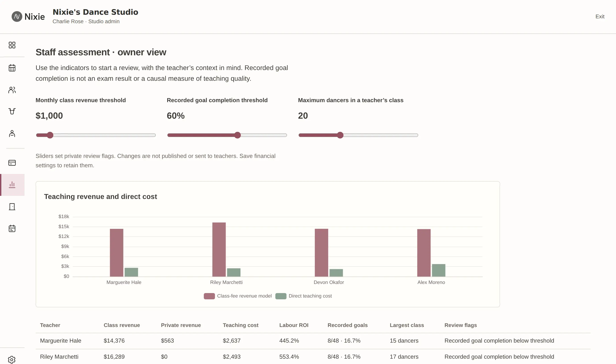Open the group of people icon in sidebar
The width and height of the screenshot is (616, 364).
pyautogui.click(x=12, y=90)
